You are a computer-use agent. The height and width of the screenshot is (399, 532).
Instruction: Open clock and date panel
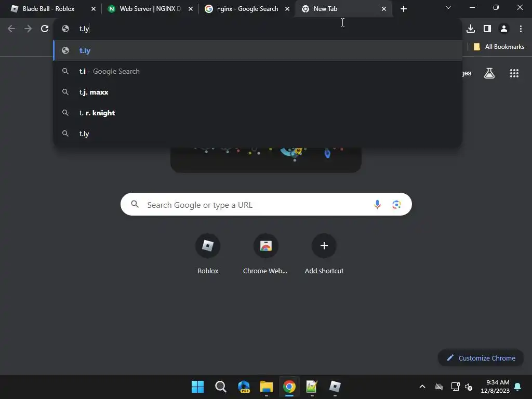tap(495, 387)
